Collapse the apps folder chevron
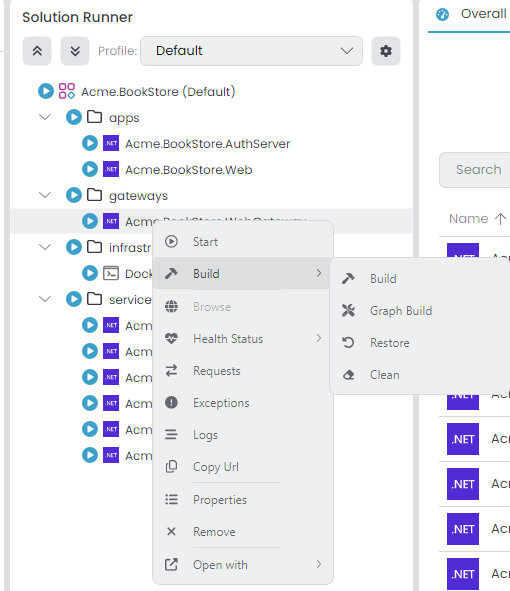510x591 pixels. point(45,117)
